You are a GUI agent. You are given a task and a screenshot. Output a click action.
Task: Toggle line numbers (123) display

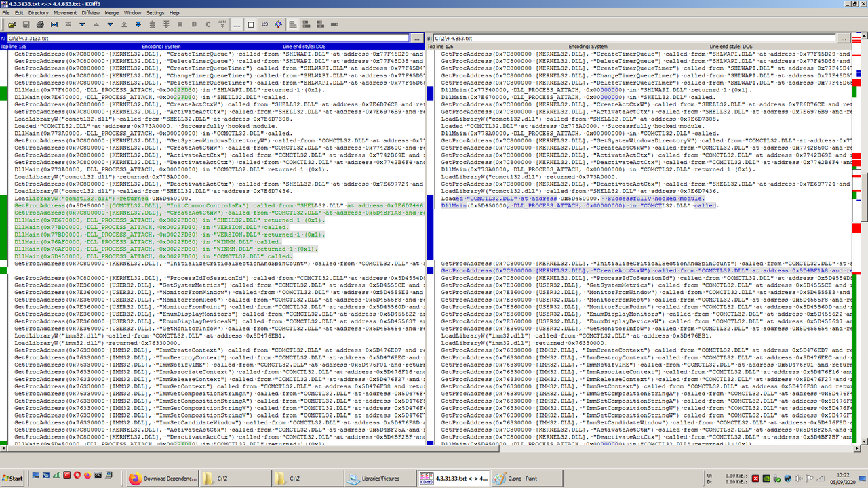pyautogui.click(x=264, y=24)
